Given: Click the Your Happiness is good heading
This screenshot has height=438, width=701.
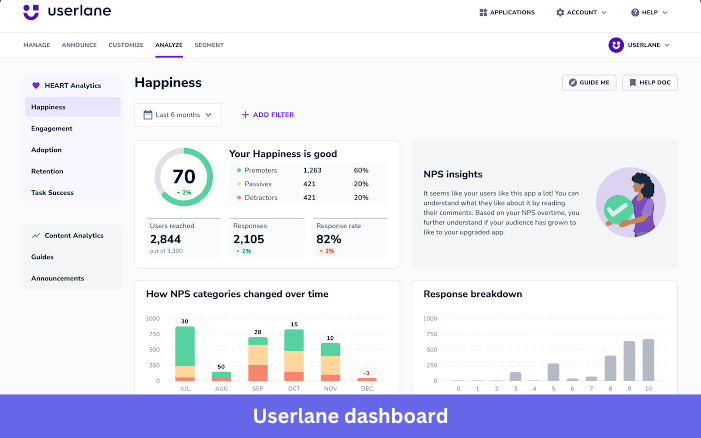Looking at the screenshot, I should click(283, 154).
